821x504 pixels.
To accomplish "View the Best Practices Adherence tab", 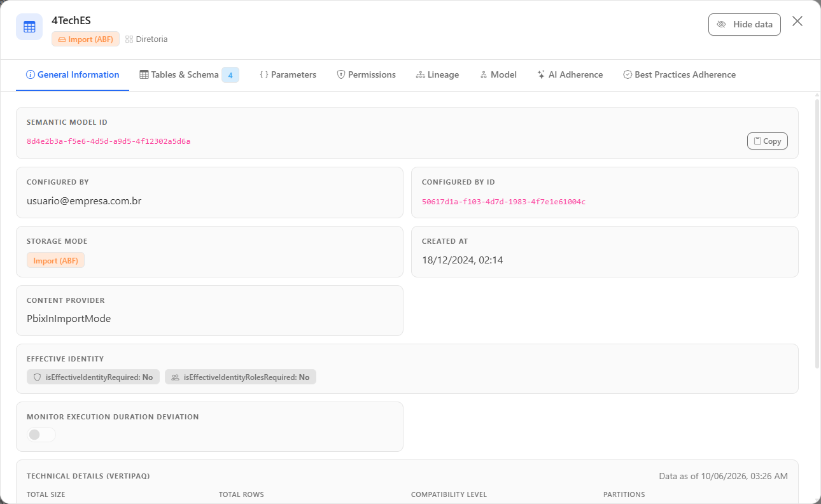I will click(679, 74).
